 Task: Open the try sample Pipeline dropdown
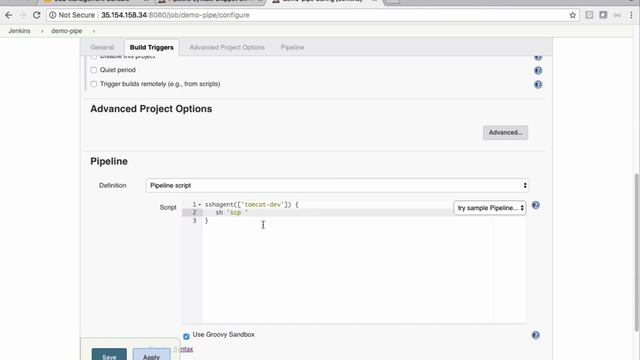click(x=490, y=208)
